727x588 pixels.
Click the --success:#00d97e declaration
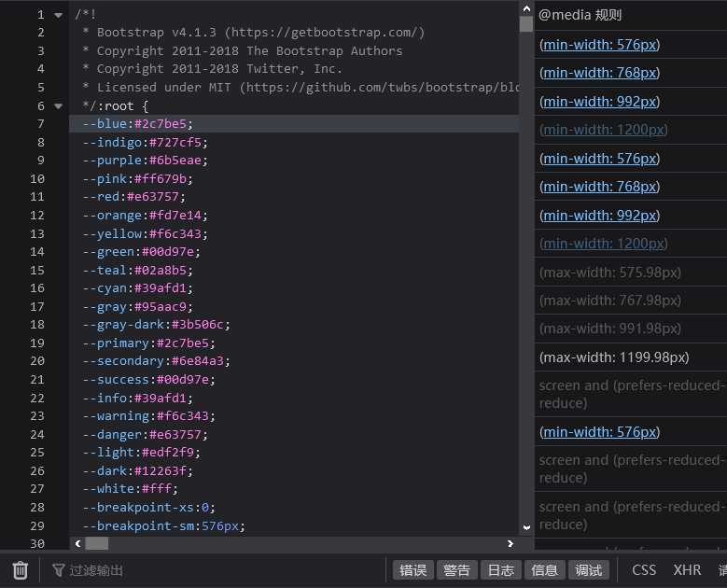(x=148, y=380)
